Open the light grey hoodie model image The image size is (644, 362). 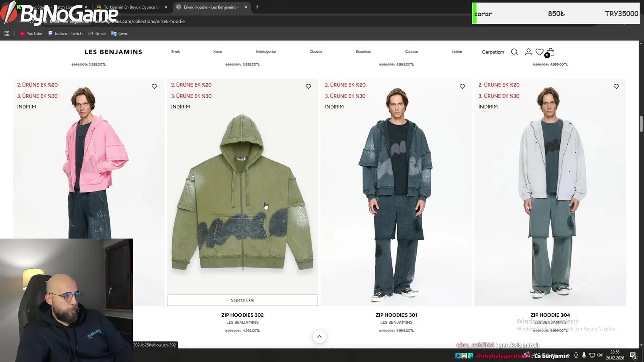point(550,192)
